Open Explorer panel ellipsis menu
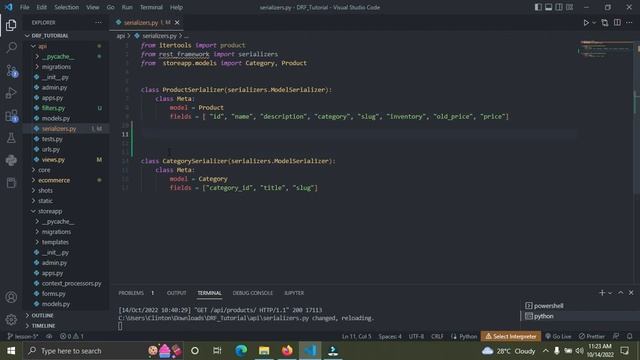This screenshot has width=640, height=360. click(98, 22)
